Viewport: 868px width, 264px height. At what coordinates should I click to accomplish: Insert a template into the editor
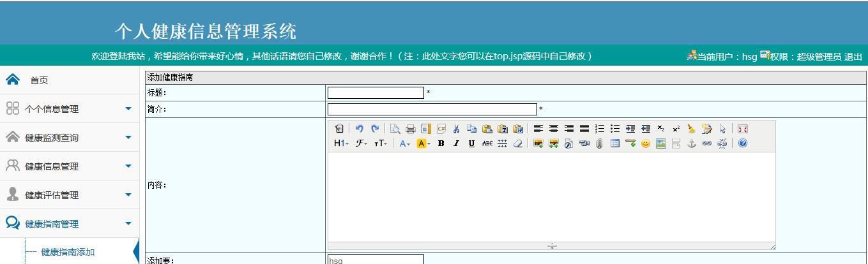click(x=426, y=128)
